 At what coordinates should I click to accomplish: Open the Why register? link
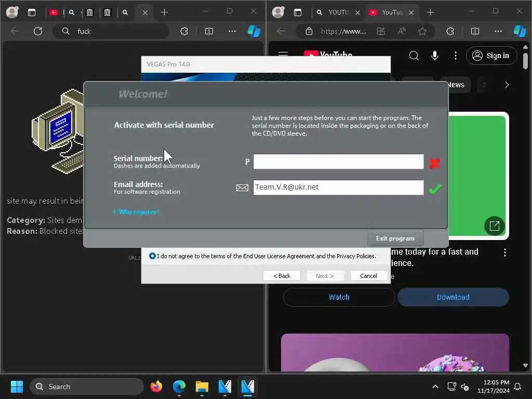[139, 212]
